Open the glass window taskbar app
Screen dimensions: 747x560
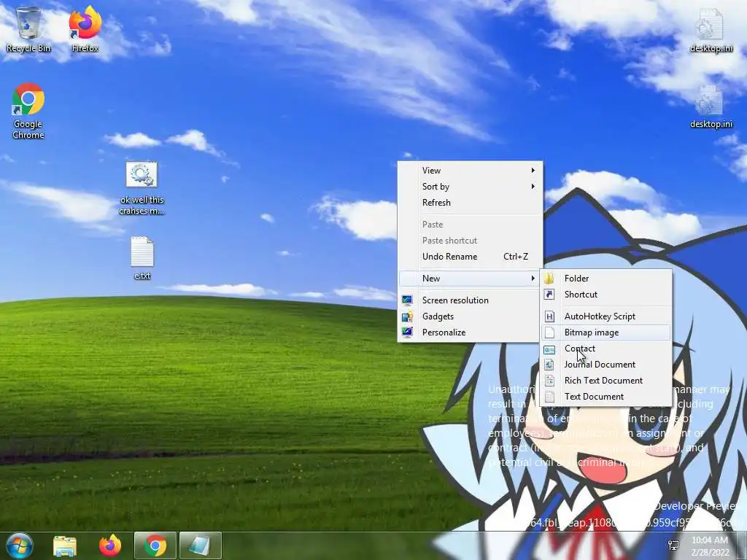pyautogui.click(x=201, y=545)
